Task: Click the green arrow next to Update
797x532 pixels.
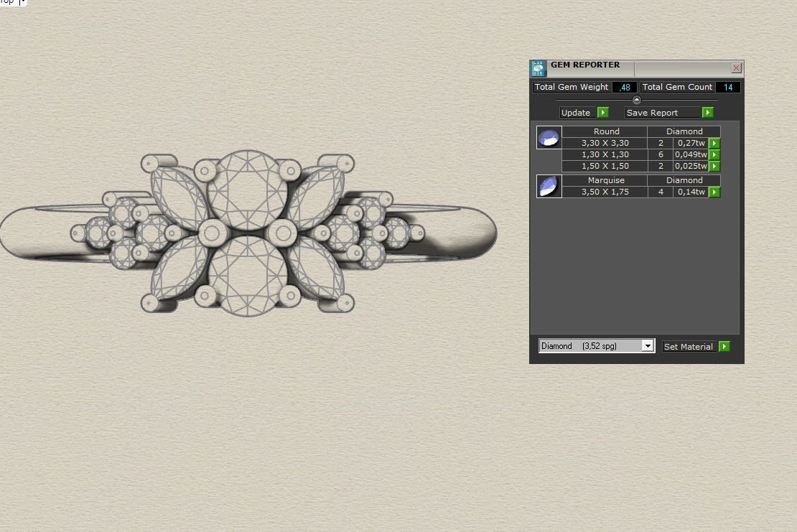Action: (603, 112)
